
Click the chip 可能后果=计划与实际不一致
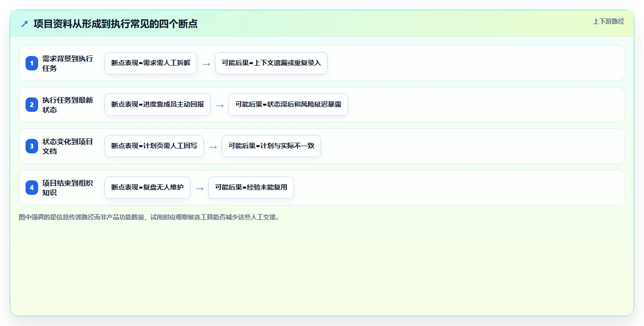[x=271, y=146]
